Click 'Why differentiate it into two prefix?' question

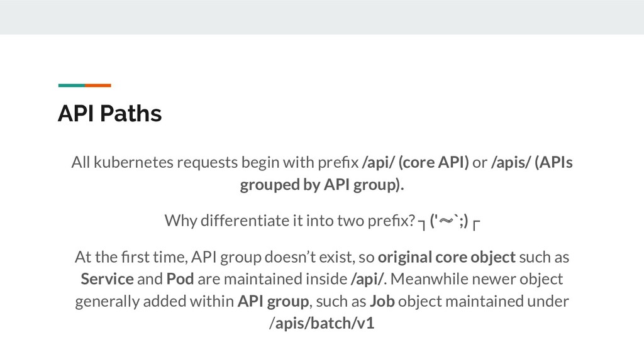point(290,221)
